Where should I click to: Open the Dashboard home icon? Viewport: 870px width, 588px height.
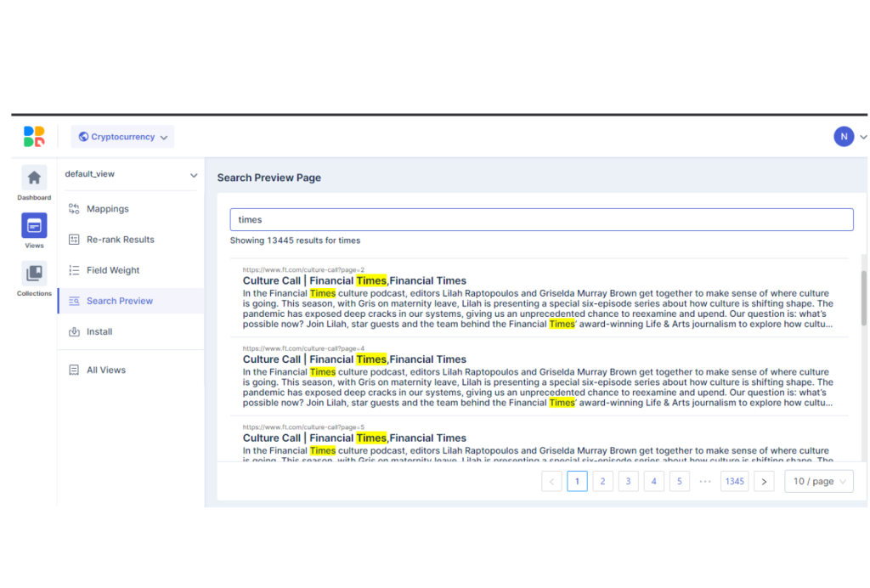pos(34,178)
